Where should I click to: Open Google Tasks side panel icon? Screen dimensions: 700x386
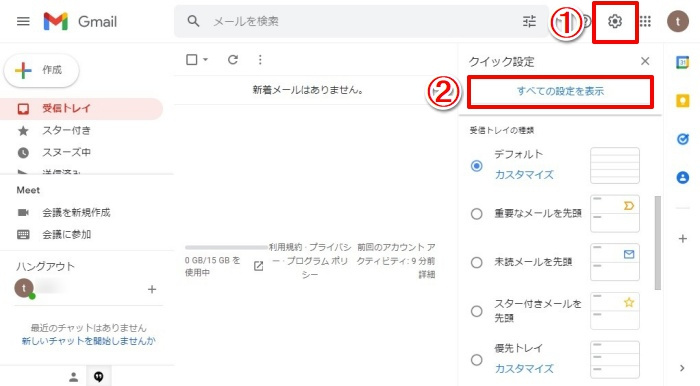[683, 139]
